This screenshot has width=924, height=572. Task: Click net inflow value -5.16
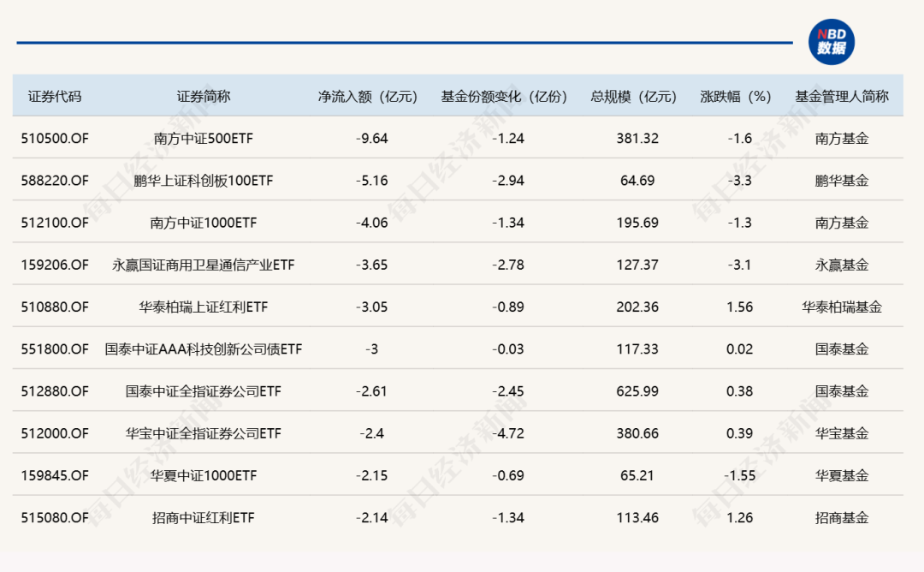coord(372,181)
